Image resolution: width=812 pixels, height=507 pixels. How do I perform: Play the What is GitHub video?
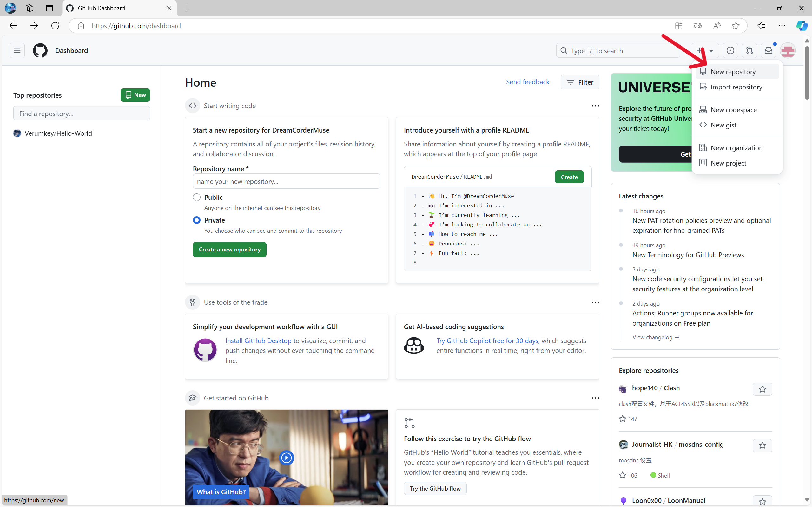(x=286, y=458)
